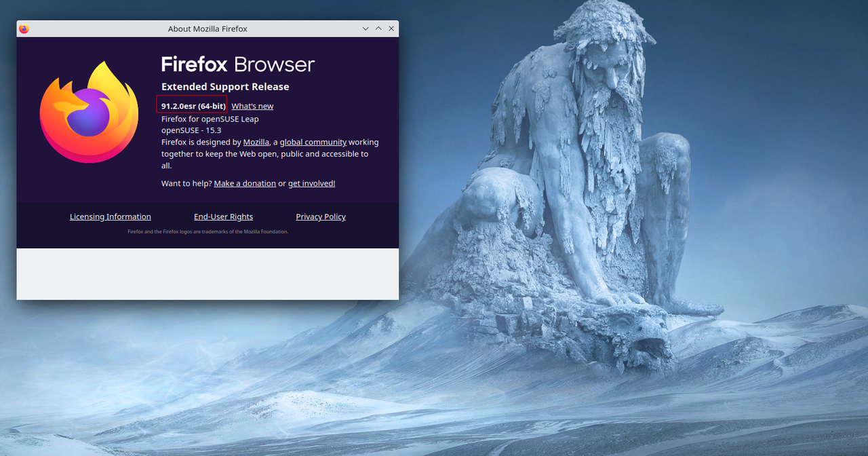Image resolution: width=868 pixels, height=456 pixels.
Task: Open the global community link
Action: tap(313, 142)
